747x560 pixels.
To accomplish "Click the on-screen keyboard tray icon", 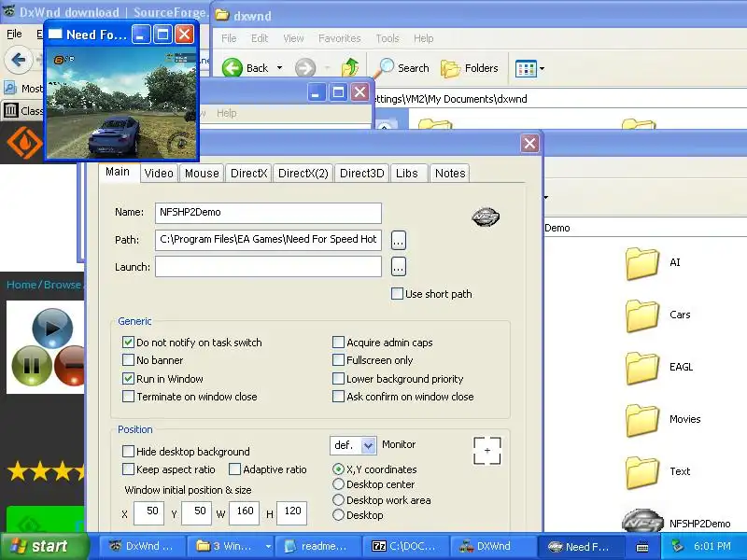I will (642, 546).
